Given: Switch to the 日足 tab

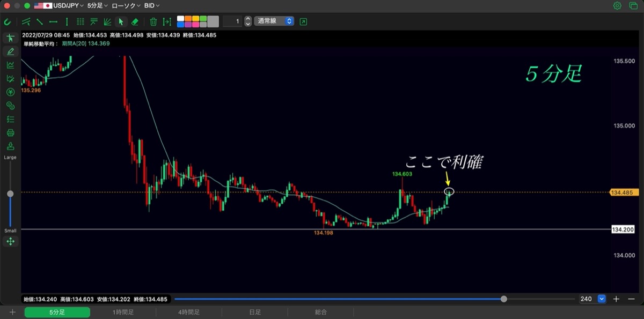Looking at the screenshot, I should (x=255, y=312).
